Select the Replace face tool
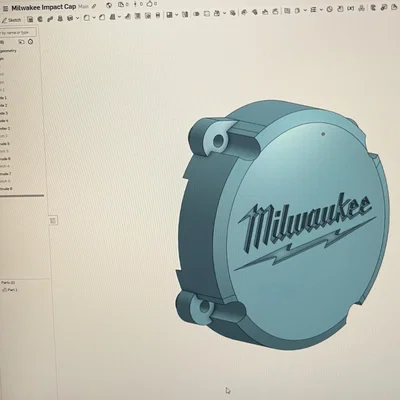 click(x=275, y=11)
